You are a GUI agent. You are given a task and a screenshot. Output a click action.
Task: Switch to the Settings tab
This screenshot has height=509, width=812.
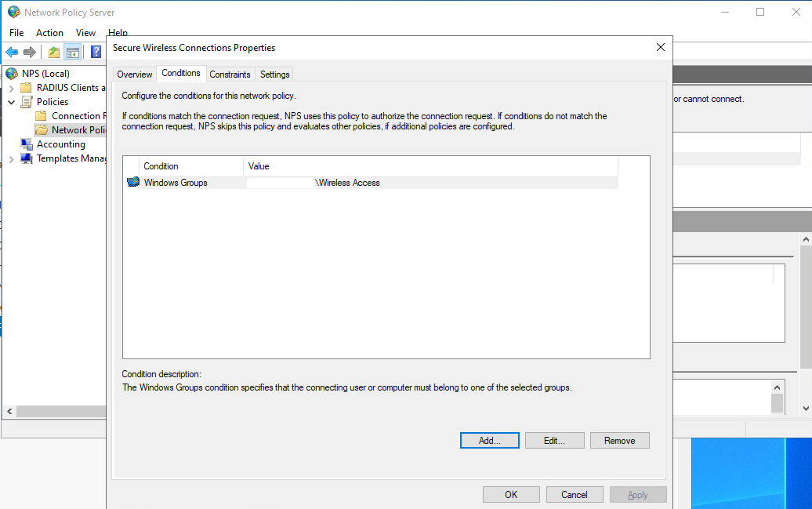click(274, 74)
